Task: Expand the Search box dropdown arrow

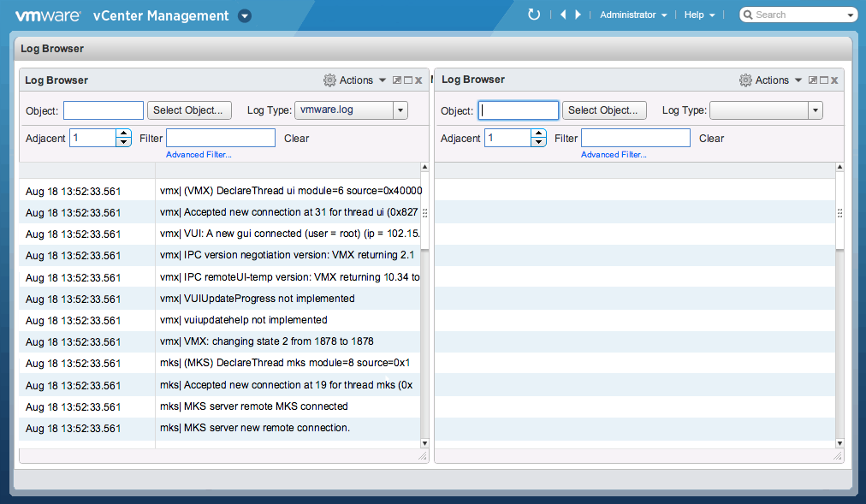Action: coord(850,15)
